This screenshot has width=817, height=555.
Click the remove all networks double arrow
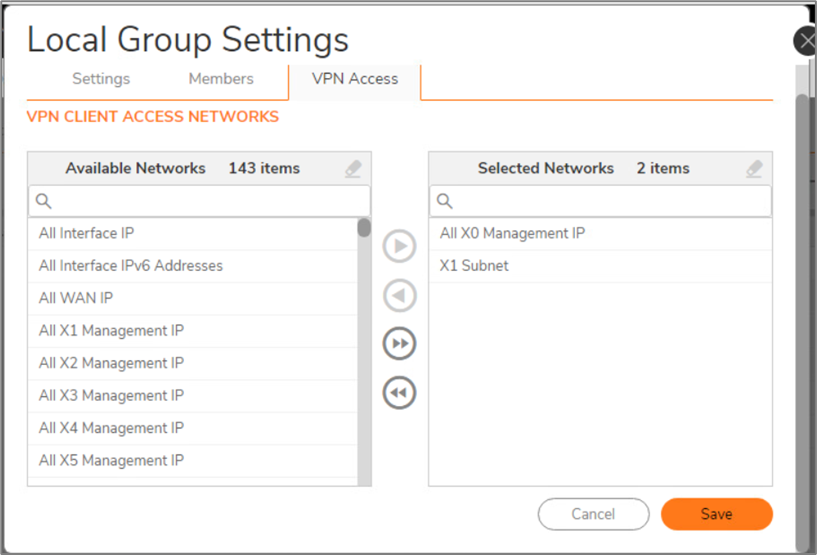[399, 393]
